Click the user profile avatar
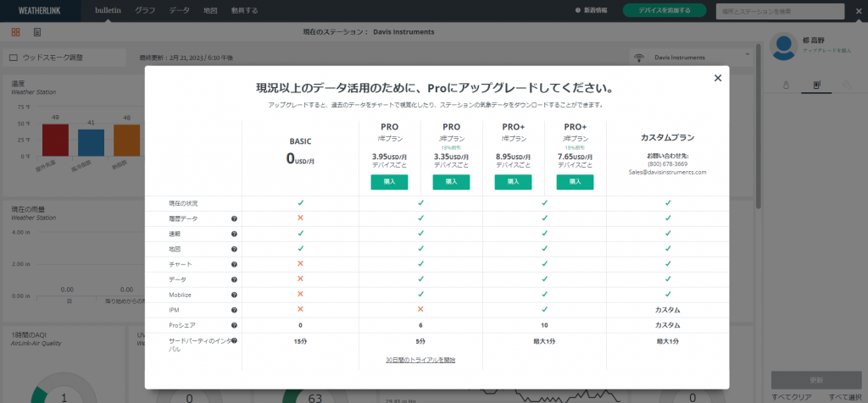The image size is (868, 403). [784, 47]
